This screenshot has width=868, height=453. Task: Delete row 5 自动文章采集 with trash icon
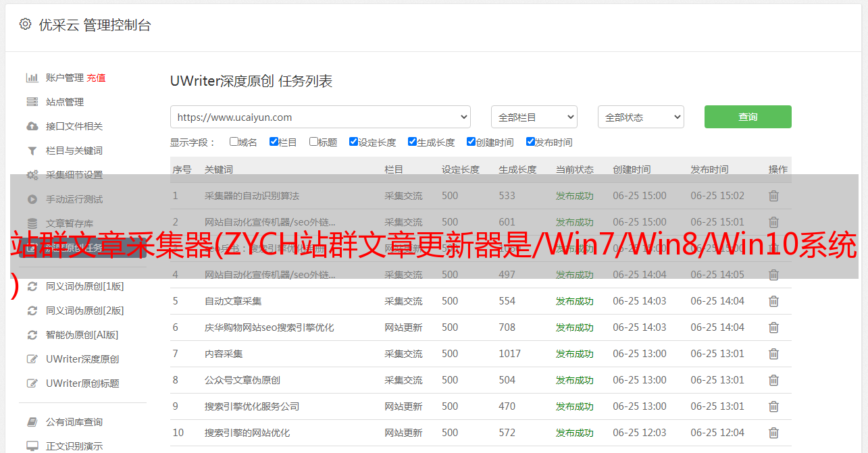(x=773, y=301)
